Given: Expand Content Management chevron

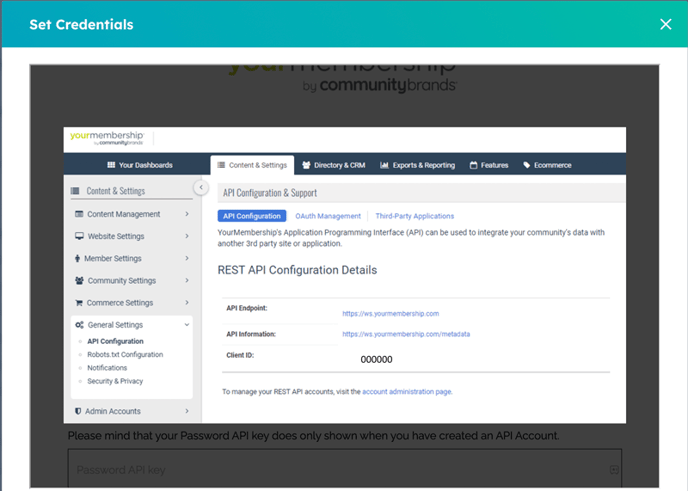Looking at the screenshot, I should click(x=187, y=214).
